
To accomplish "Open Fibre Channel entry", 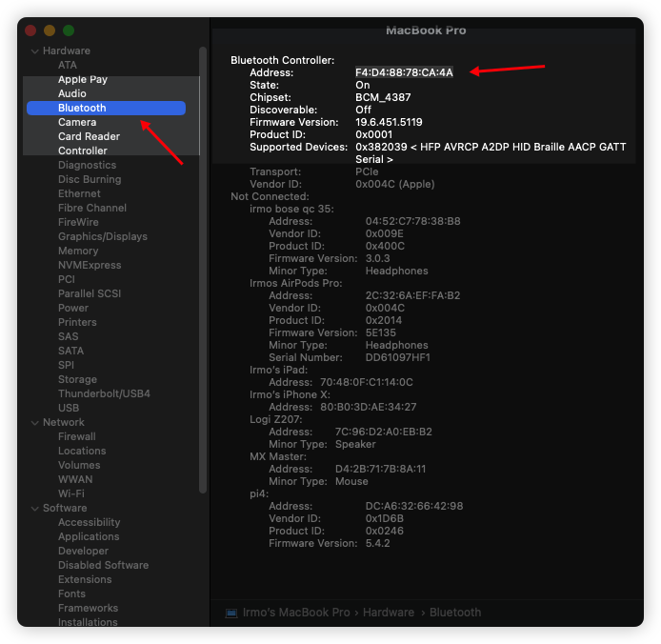I will click(x=92, y=208).
